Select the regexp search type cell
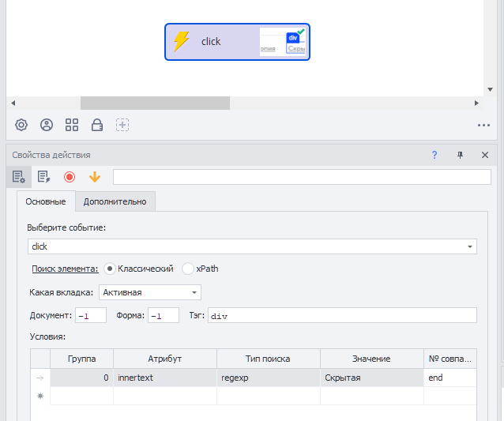 [268, 378]
